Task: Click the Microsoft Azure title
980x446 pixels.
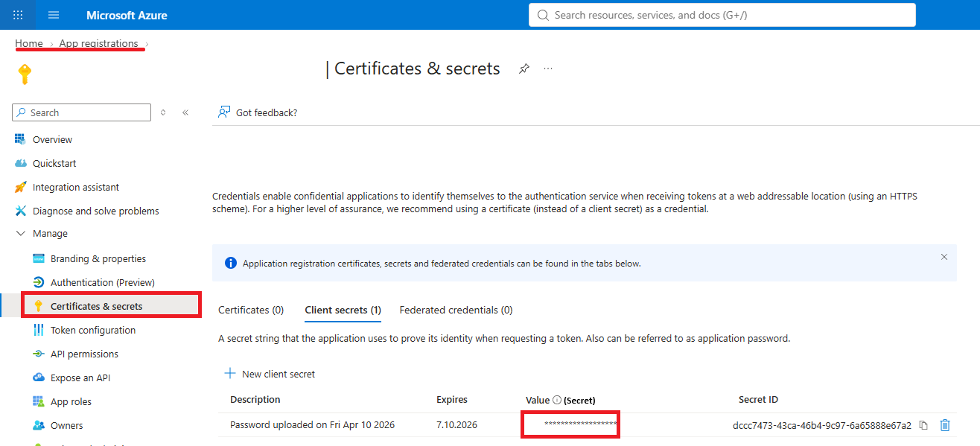Action: tap(127, 15)
